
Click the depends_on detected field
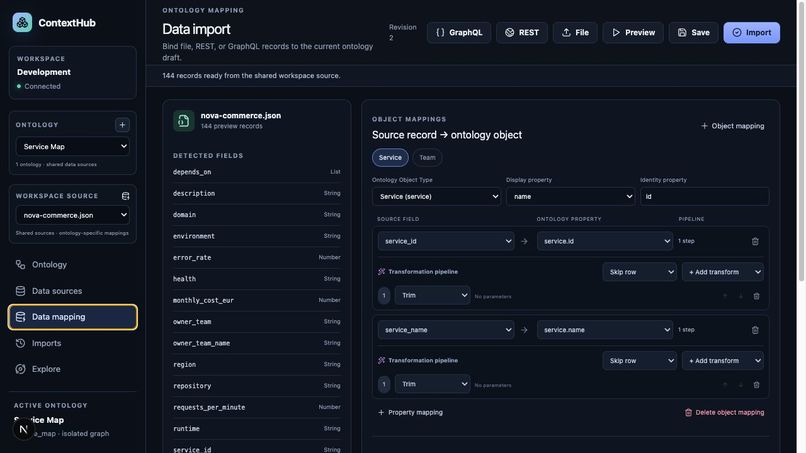click(257, 172)
